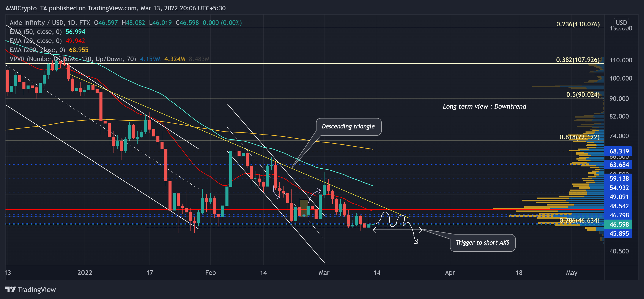Click the VPVR up volume 4.159M value

point(150,59)
